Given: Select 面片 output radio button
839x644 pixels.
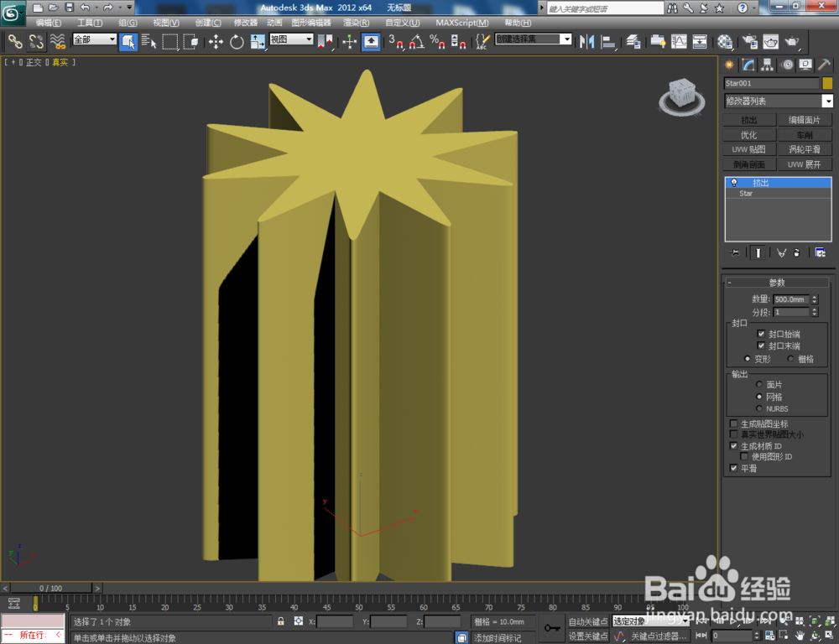Looking at the screenshot, I should coord(758,384).
